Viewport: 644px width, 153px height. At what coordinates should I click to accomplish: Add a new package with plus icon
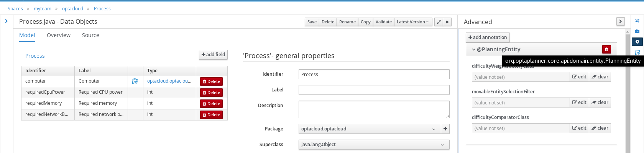445,129
